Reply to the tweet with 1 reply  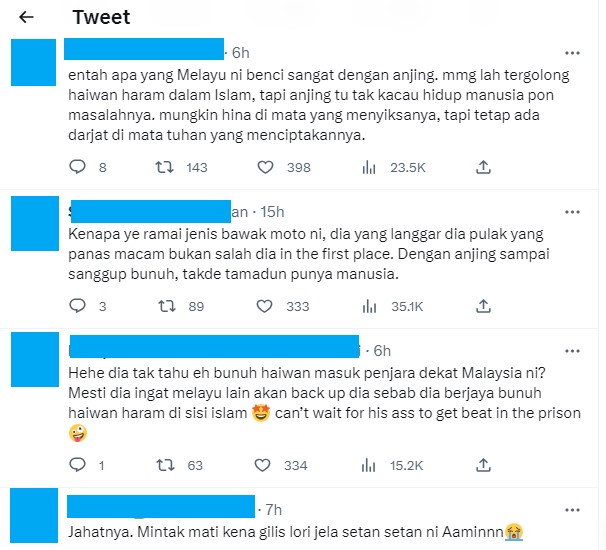77,465
